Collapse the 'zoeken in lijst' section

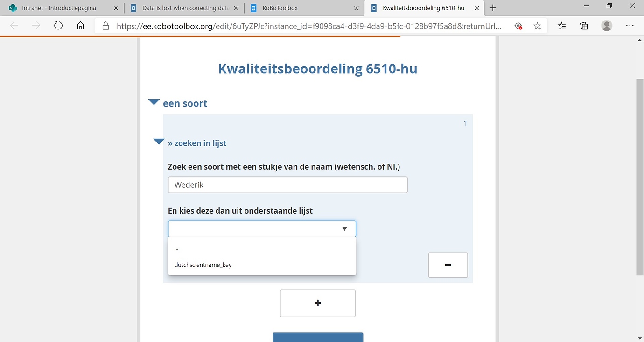pos(159,142)
